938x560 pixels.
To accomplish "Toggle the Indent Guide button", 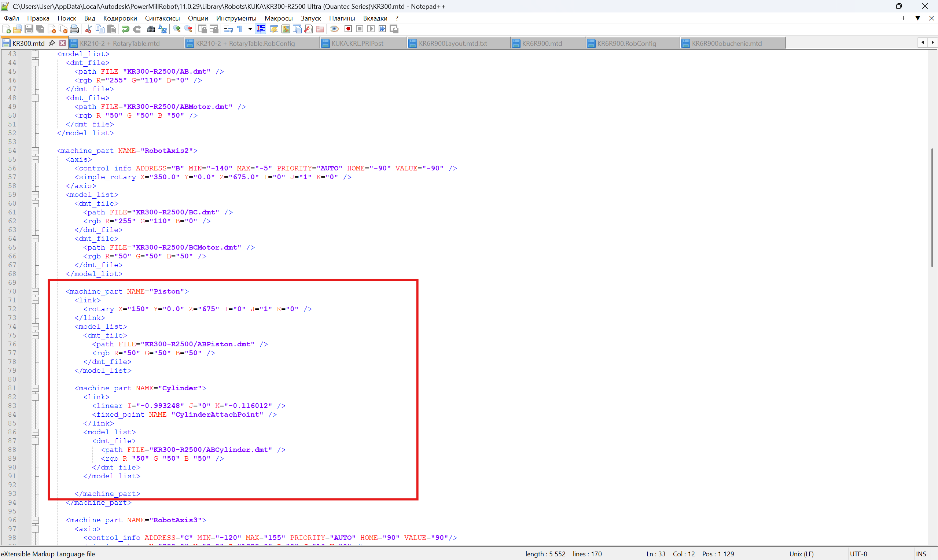I will tap(261, 29).
